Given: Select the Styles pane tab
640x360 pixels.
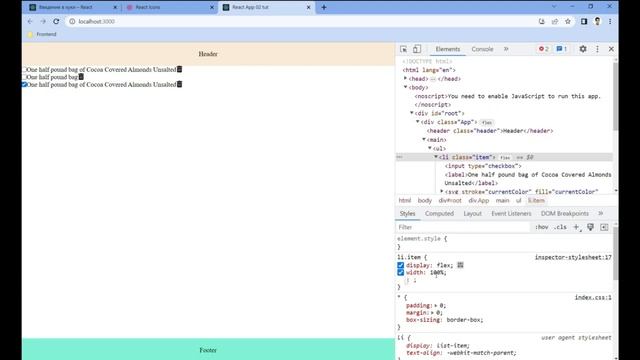Looking at the screenshot, I should [x=407, y=213].
